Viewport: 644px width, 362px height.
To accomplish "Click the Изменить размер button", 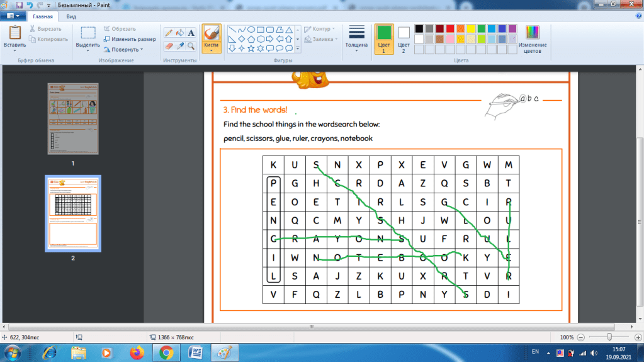I will [x=129, y=39].
